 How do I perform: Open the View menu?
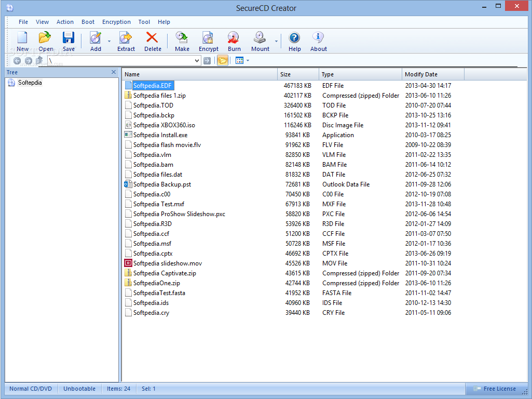click(x=43, y=22)
